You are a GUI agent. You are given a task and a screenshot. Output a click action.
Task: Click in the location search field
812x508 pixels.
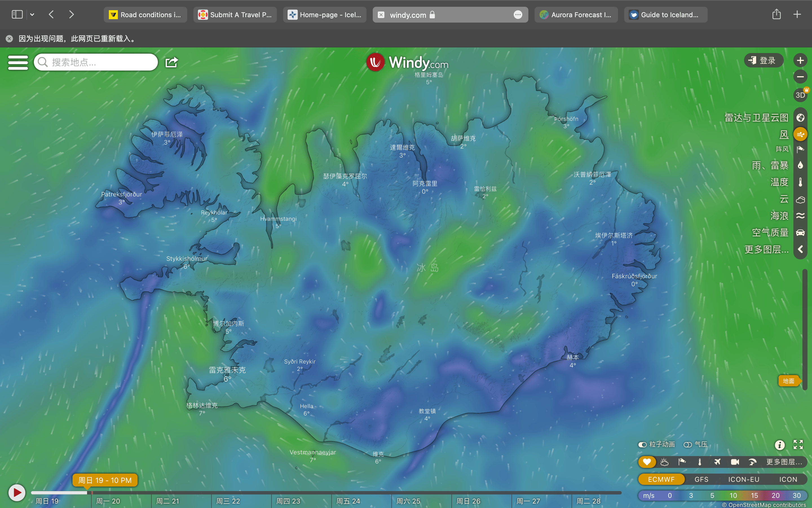pyautogui.click(x=96, y=62)
